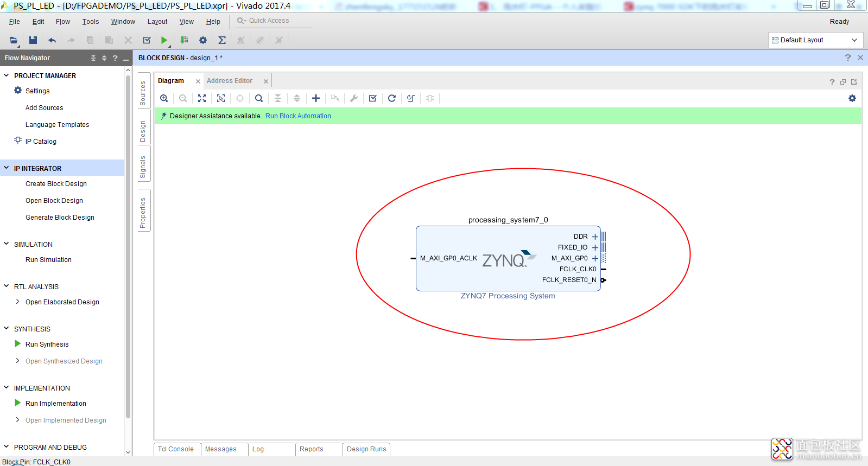Generate bitstream via download-arrow icon
This screenshot has width=868, height=466.
(184, 40)
